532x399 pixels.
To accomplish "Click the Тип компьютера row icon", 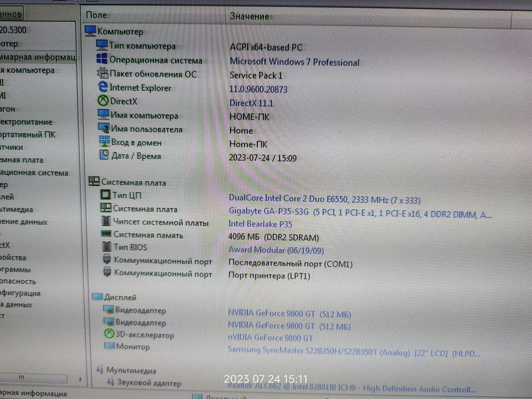I will pyautogui.click(x=102, y=45).
